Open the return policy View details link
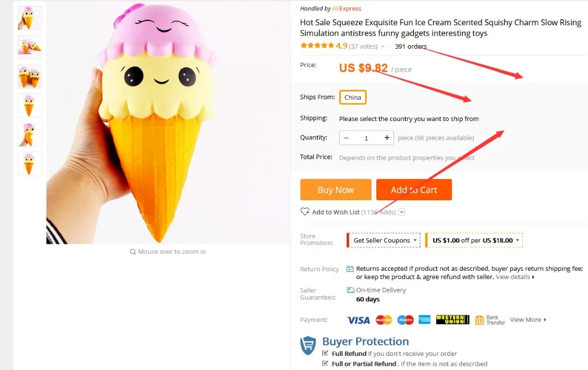 pos(515,277)
